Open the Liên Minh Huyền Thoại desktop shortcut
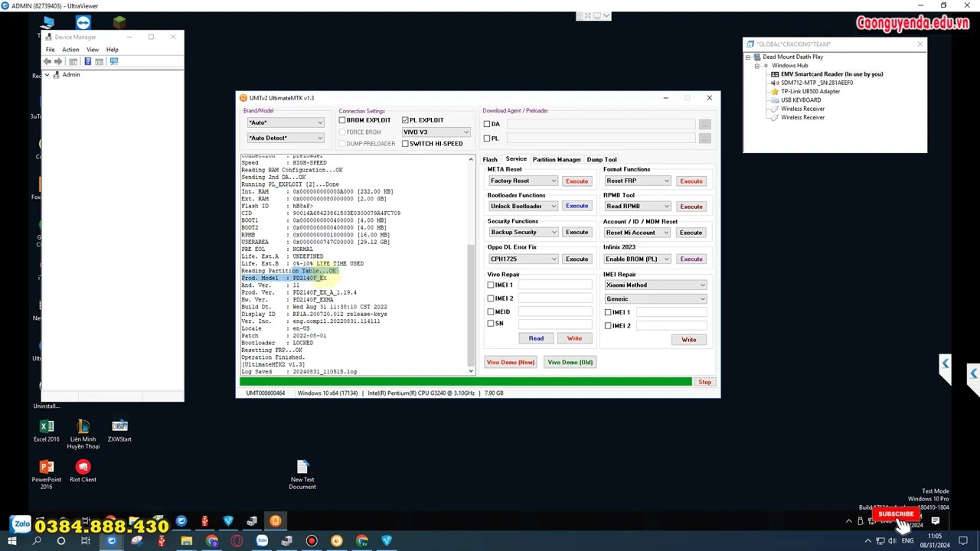Screen dimensions: 980x551 (83, 434)
